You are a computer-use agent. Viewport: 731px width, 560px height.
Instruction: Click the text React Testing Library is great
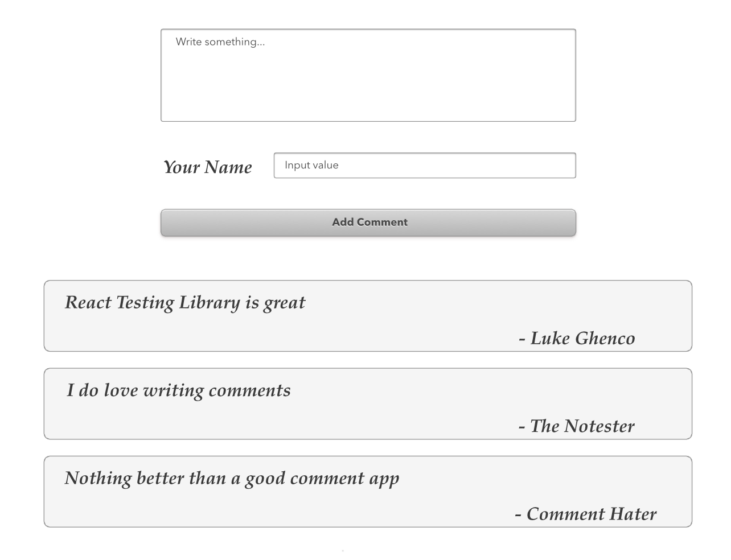tap(185, 302)
